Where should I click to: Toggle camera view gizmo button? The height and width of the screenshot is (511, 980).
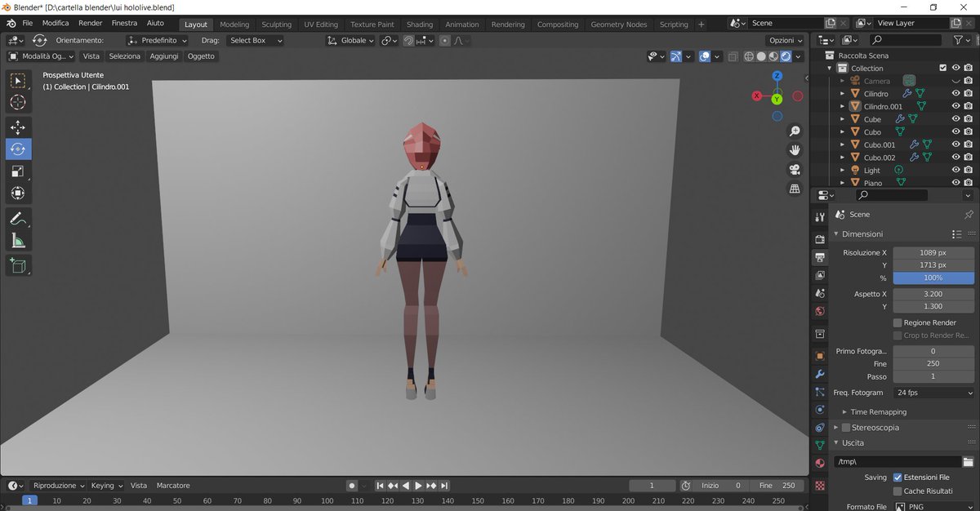tap(795, 170)
